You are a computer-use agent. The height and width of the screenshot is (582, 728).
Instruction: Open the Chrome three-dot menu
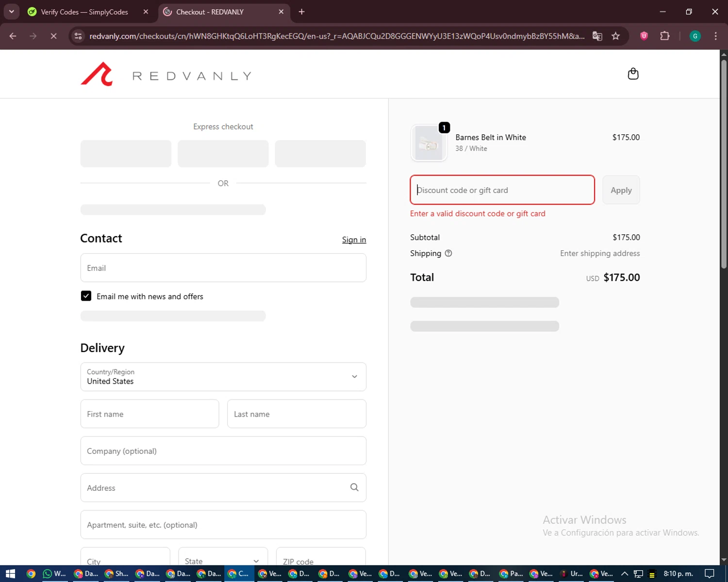[x=715, y=36]
